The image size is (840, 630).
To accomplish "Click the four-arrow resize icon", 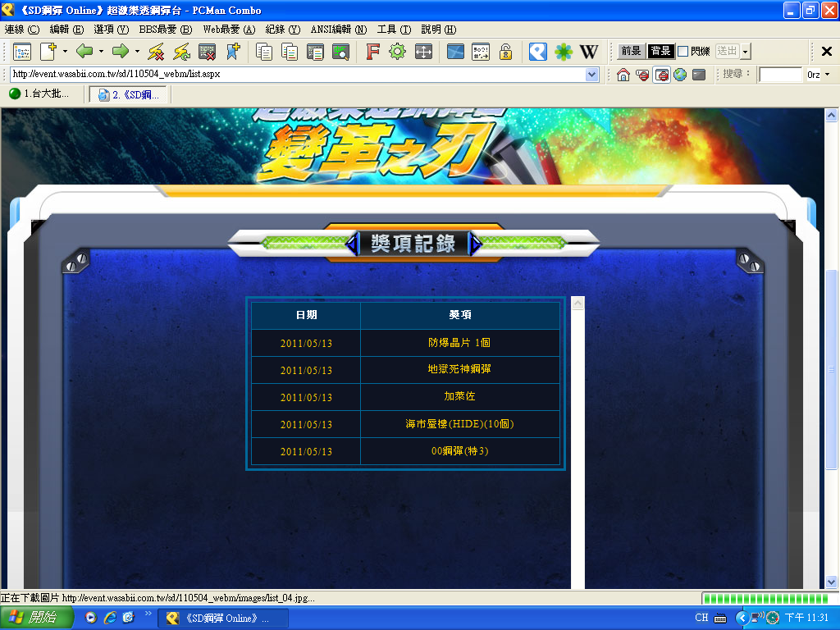I will coord(423,52).
